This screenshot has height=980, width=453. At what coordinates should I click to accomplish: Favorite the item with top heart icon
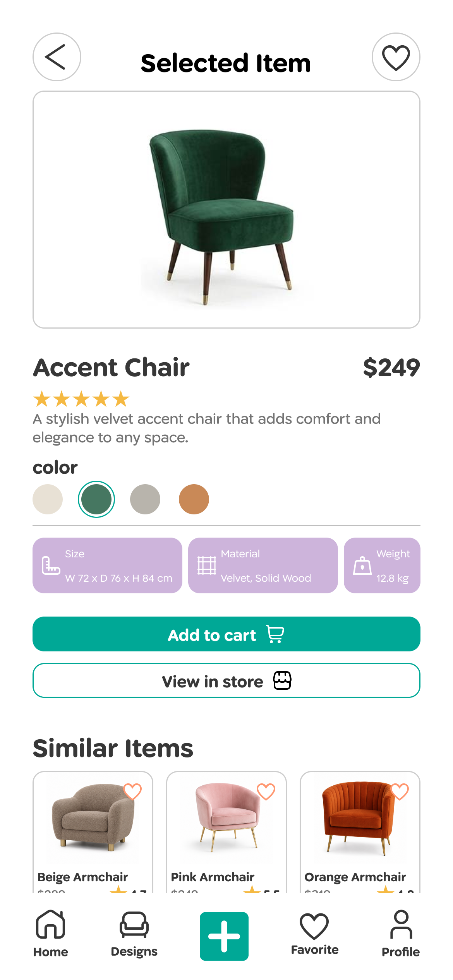click(x=396, y=57)
